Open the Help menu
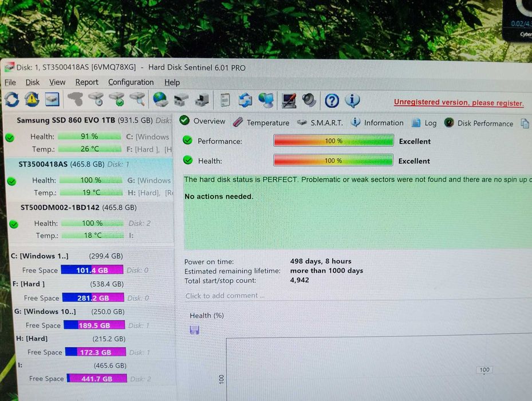Viewport: 532px width, 401px height. click(172, 82)
